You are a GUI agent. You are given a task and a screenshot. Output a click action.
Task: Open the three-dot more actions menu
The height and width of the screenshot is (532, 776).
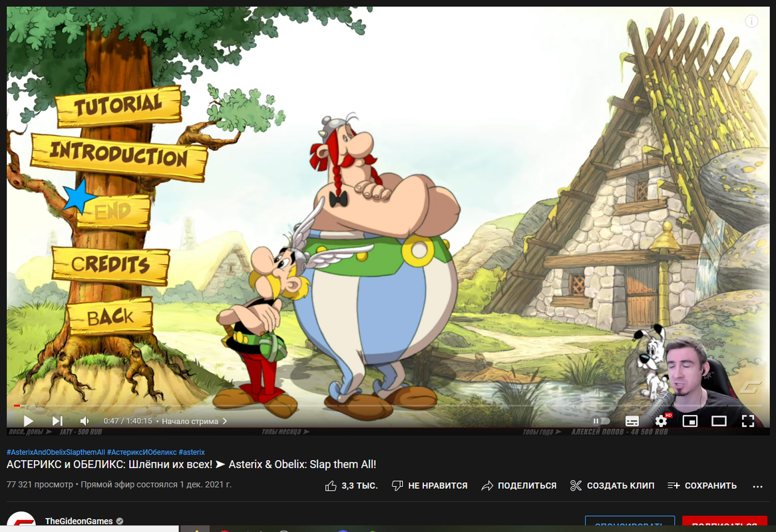[757, 486]
